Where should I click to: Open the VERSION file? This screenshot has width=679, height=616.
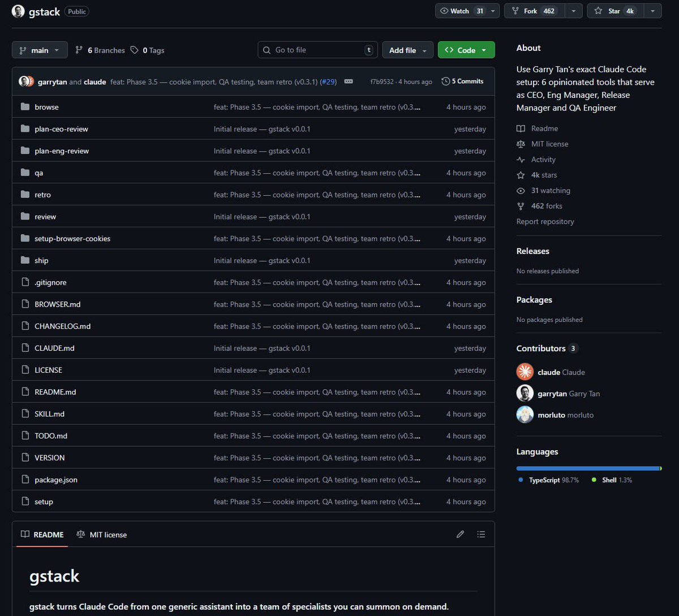[x=50, y=458]
